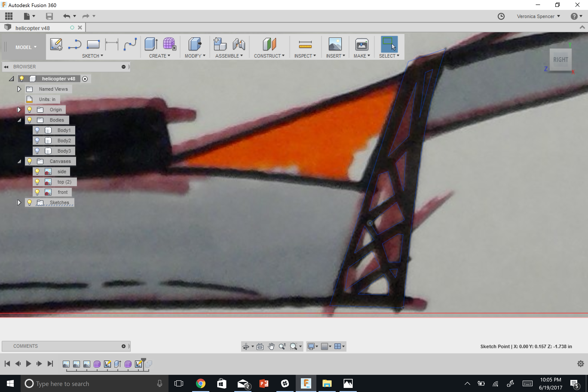Open the MODIFY menu

(195, 56)
